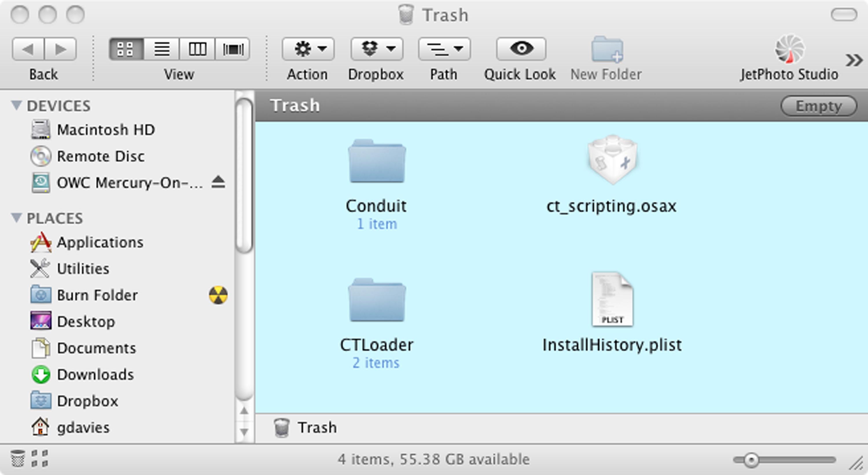Switch to Cover Flow view
The image size is (868, 475).
(233, 49)
